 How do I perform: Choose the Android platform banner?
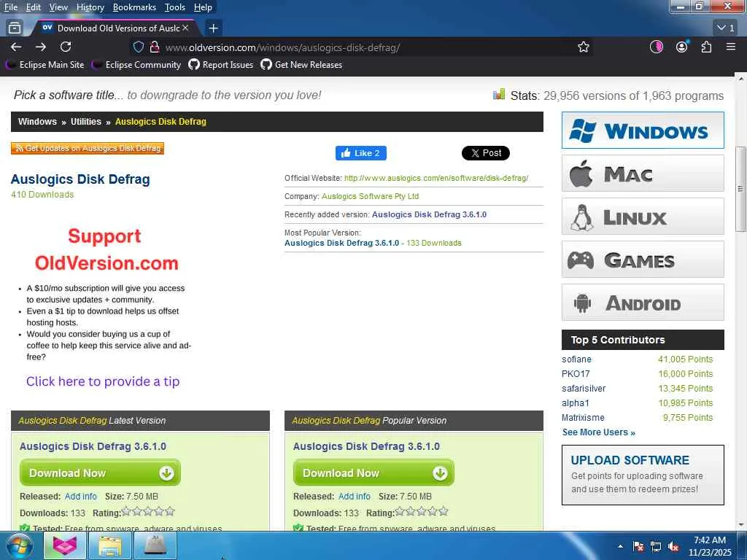pyautogui.click(x=643, y=303)
